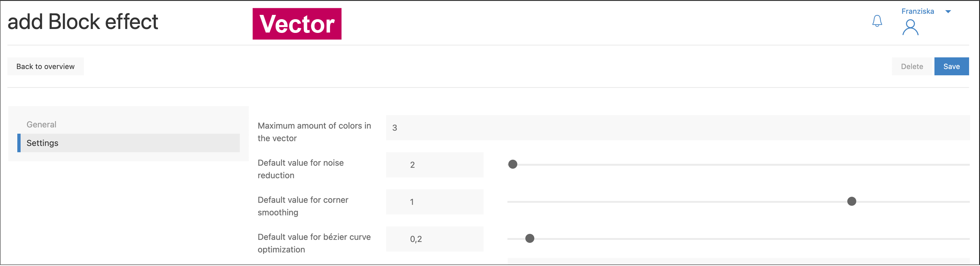Focus the maximum colors input field

point(677,128)
